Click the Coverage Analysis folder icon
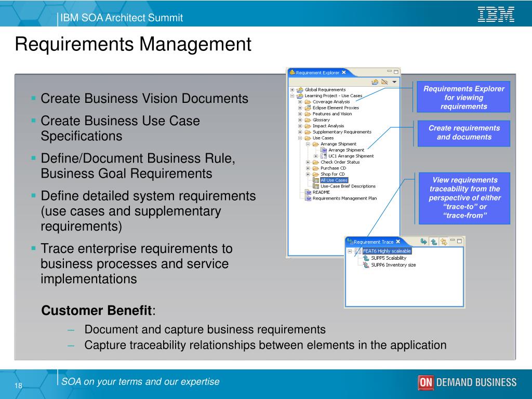The width and height of the screenshot is (532, 399). [308, 102]
